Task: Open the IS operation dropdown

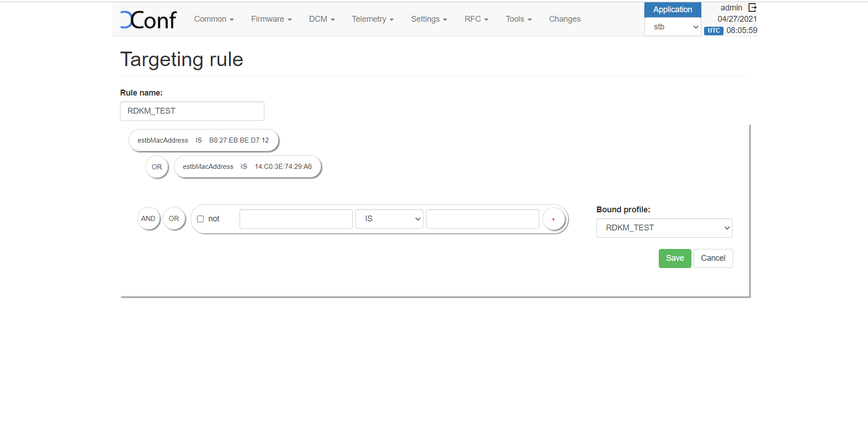Action: tap(389, 219)
